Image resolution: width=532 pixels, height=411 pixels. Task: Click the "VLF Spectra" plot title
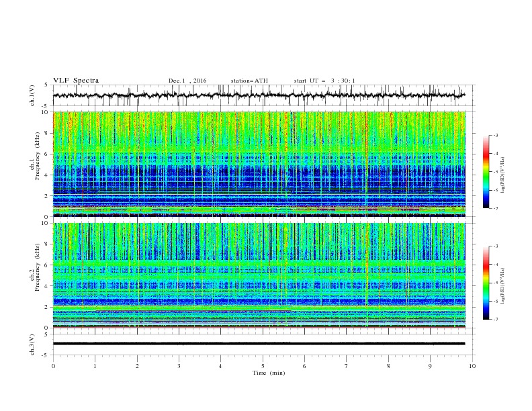click(x=76, y=81)
